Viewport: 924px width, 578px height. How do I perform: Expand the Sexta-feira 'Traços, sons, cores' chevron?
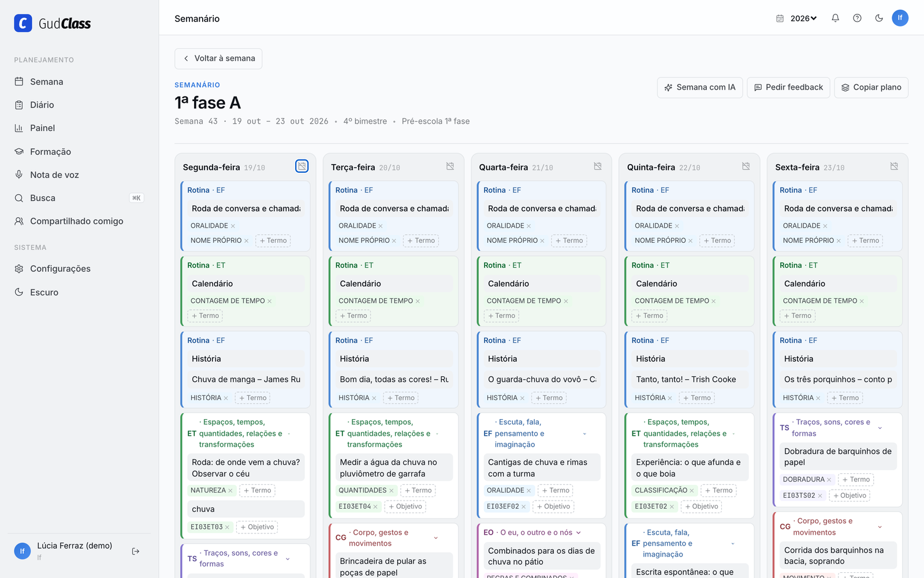(x=880, y=428)
